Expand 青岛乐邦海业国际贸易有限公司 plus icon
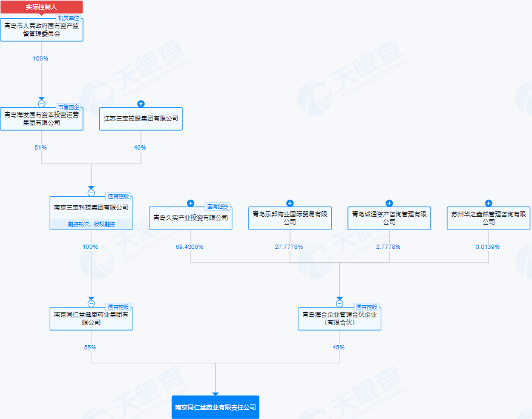Viewport: 532px width, 419px height. click(x=290, y=203)
